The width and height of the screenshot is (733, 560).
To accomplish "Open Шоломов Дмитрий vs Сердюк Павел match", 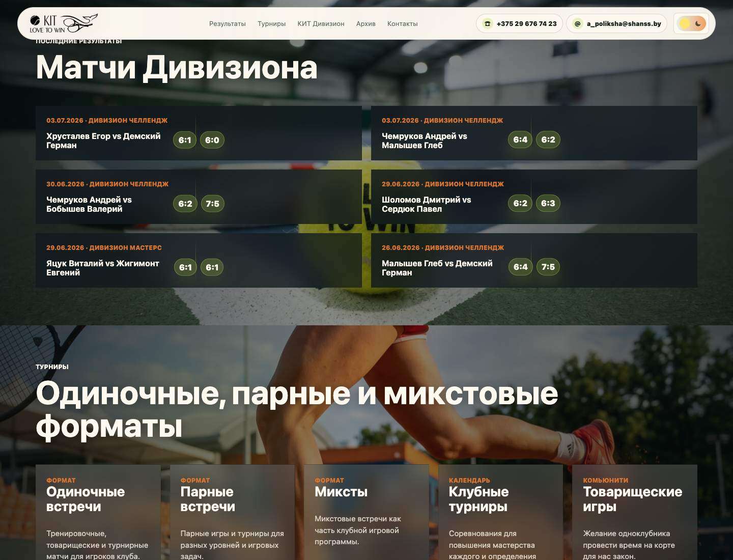I will [534, 197].
